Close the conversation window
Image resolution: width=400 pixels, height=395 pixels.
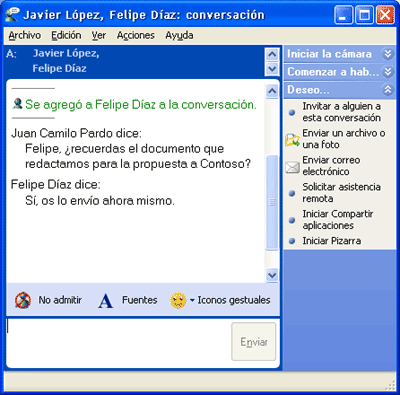[385, 15]
